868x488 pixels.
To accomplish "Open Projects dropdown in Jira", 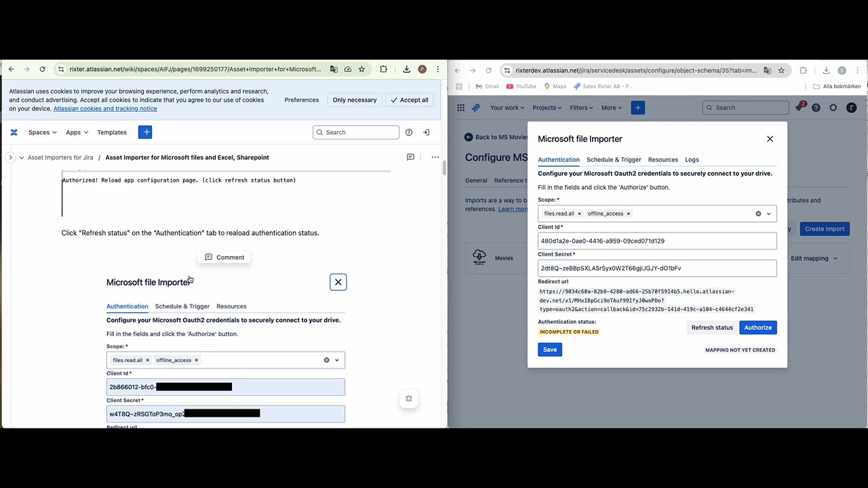I will (547, 108).
